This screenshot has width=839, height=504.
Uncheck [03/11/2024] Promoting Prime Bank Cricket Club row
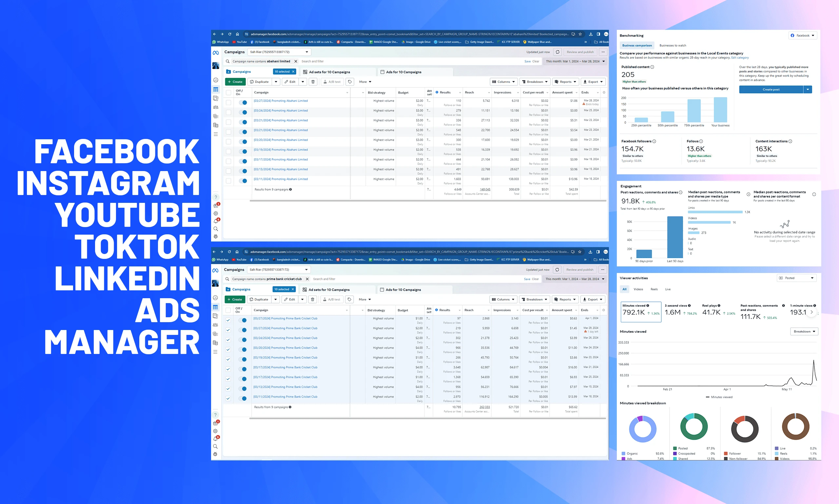point(228,399)
